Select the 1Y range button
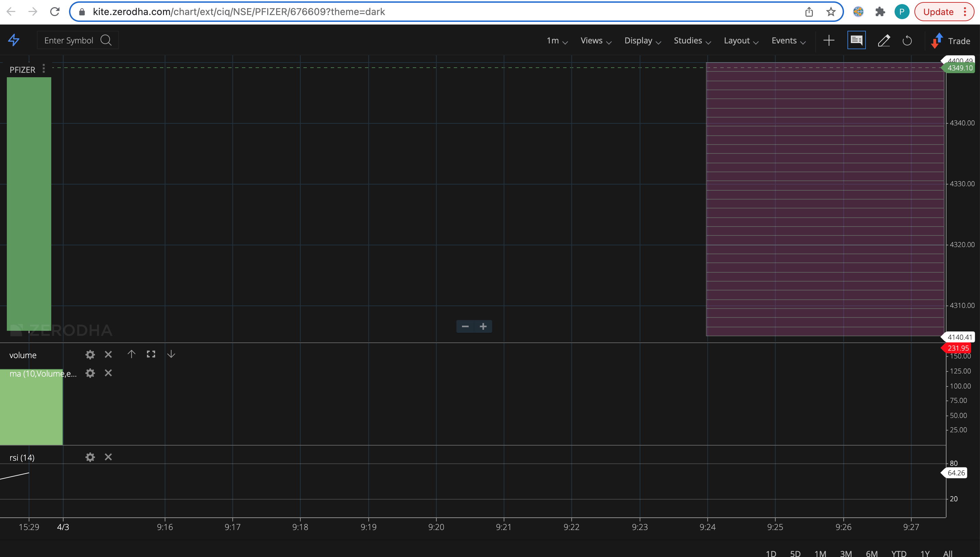This screenshot has height=557, width=980. [x=925, y=553]
